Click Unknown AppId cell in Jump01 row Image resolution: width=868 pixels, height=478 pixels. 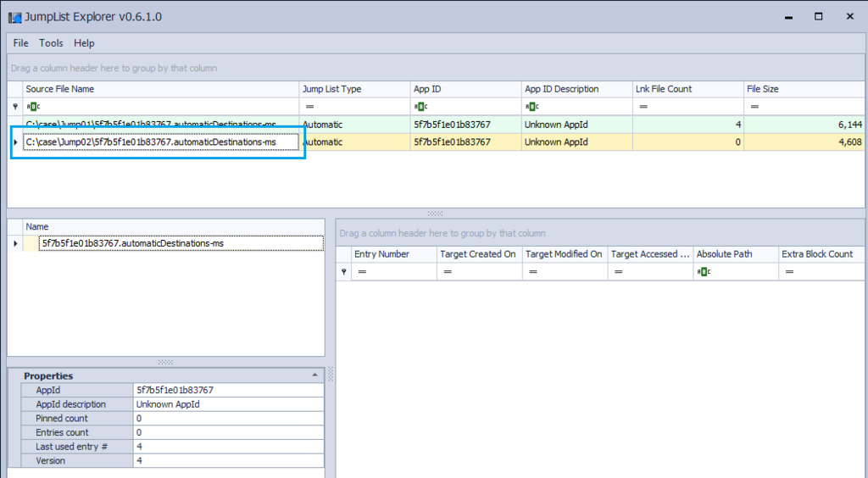point(576,125)
